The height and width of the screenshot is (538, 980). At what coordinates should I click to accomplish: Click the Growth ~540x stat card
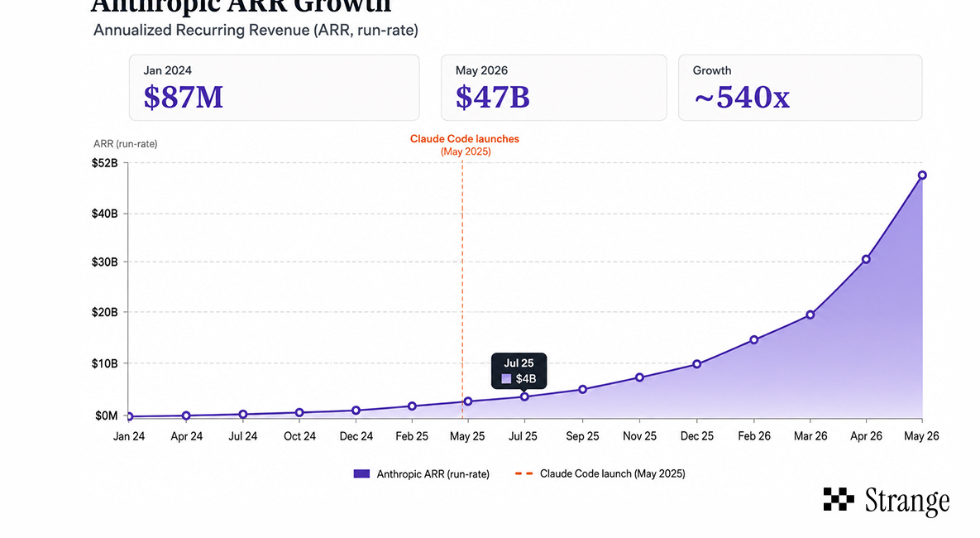tap(800, 88)
